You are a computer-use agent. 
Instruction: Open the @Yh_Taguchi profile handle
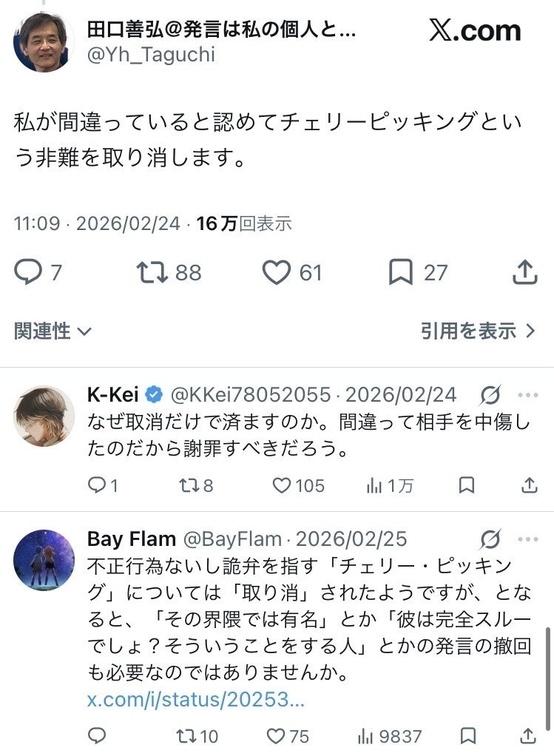pos(151,55)
